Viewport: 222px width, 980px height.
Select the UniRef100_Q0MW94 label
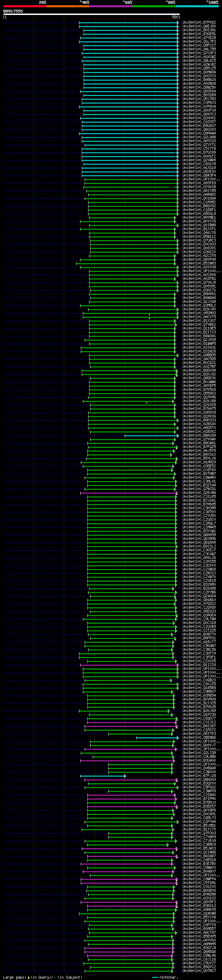tap(199, 72)
